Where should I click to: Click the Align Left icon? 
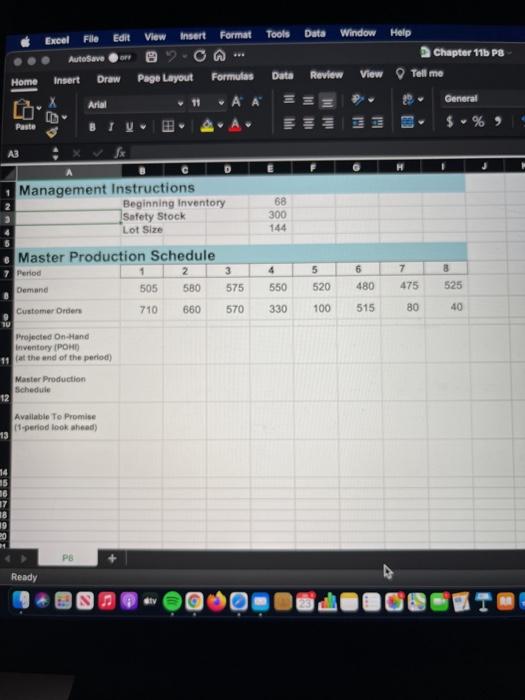click(289, 123)
